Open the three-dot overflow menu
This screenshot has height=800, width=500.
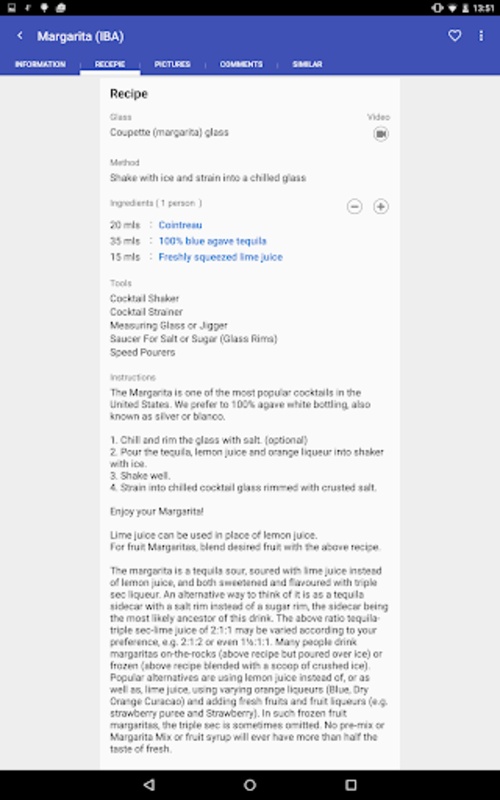481,36
